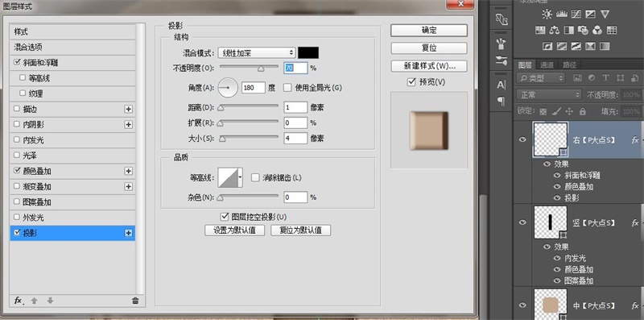Screen dimensions: 644x320
Task: Add a Color Balance adjustment (scales icon)
Action: click(555, 30)
